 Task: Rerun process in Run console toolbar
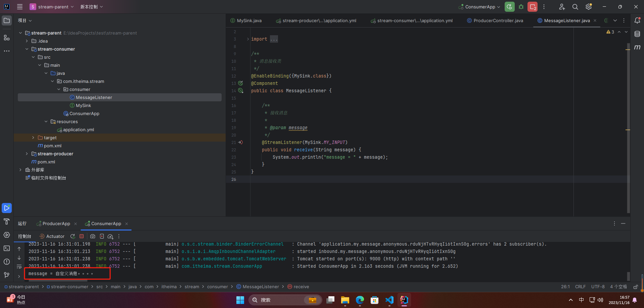click(x=73, y=236)
